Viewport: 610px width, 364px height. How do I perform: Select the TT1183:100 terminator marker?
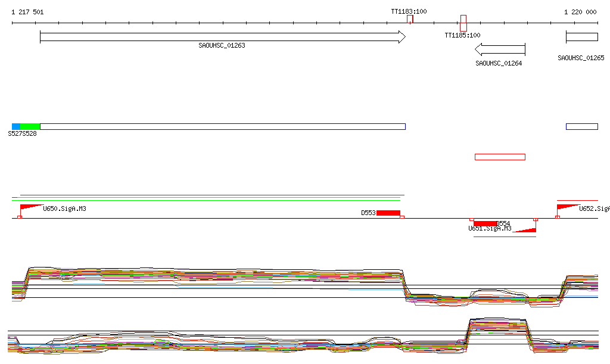tap(410, 19)
